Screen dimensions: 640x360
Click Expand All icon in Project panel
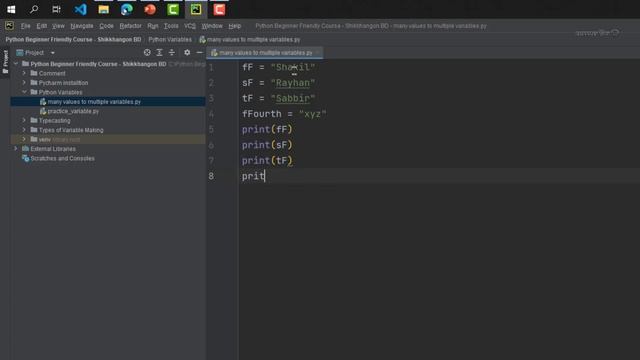[159, 52]
